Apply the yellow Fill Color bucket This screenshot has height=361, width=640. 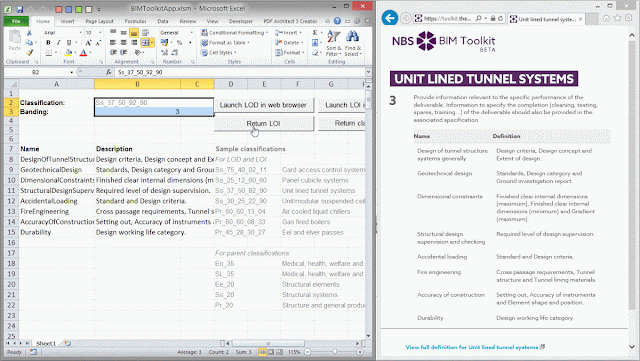[x=69, y=53]
